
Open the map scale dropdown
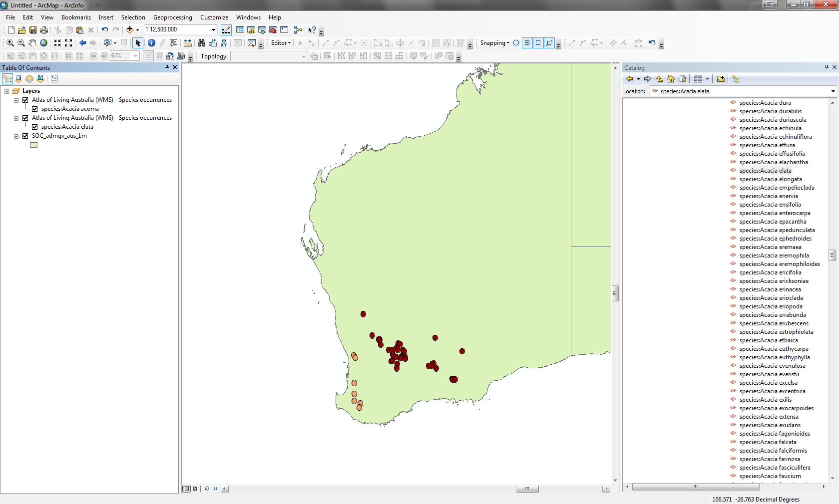coord(214,30)
